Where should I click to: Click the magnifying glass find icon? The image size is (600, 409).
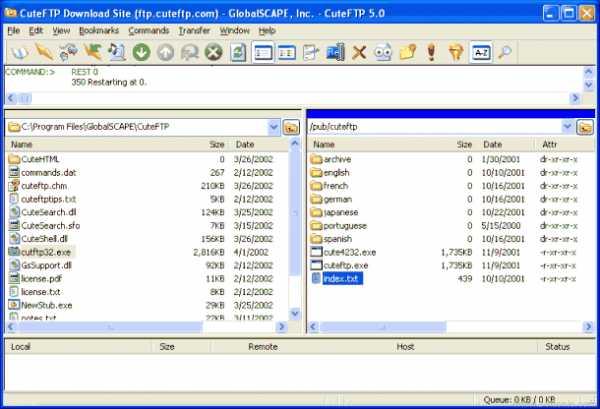[505, 52]
